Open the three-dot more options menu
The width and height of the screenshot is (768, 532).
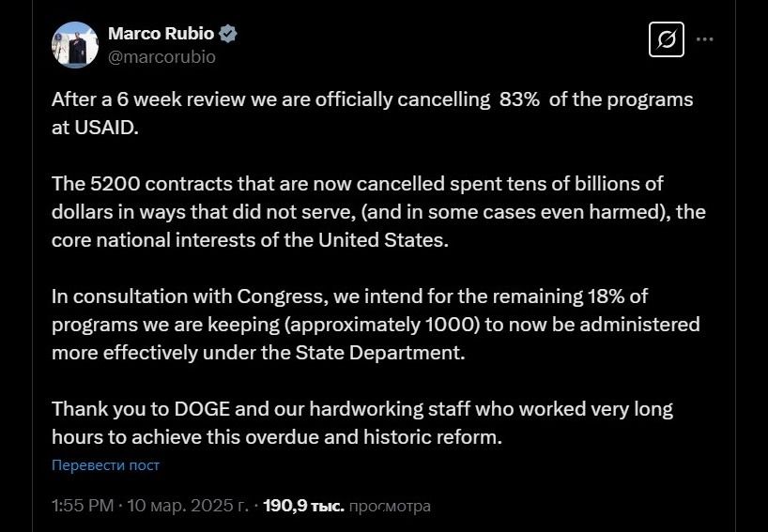point(704,39)
